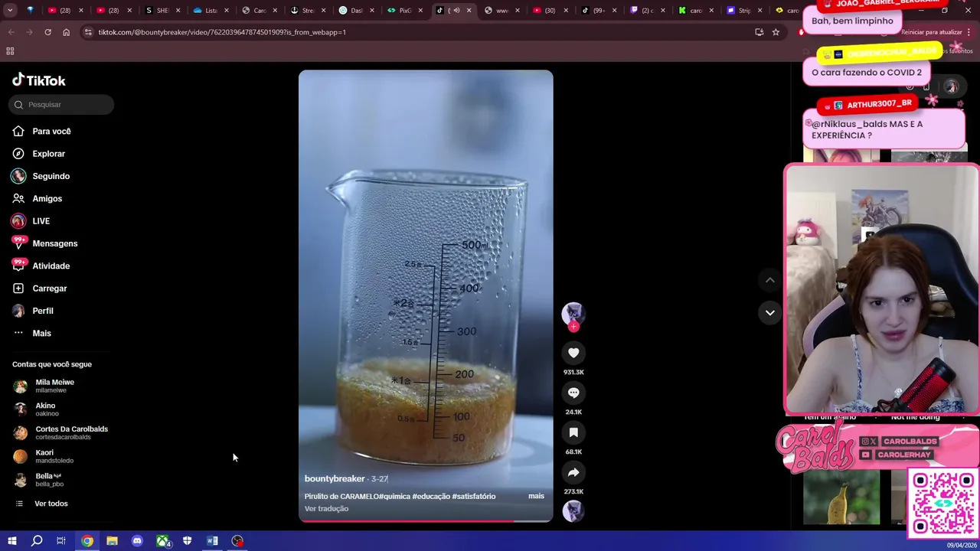Seek using the video progress bar
The image size is (980, 551).
tap(426, 521)
